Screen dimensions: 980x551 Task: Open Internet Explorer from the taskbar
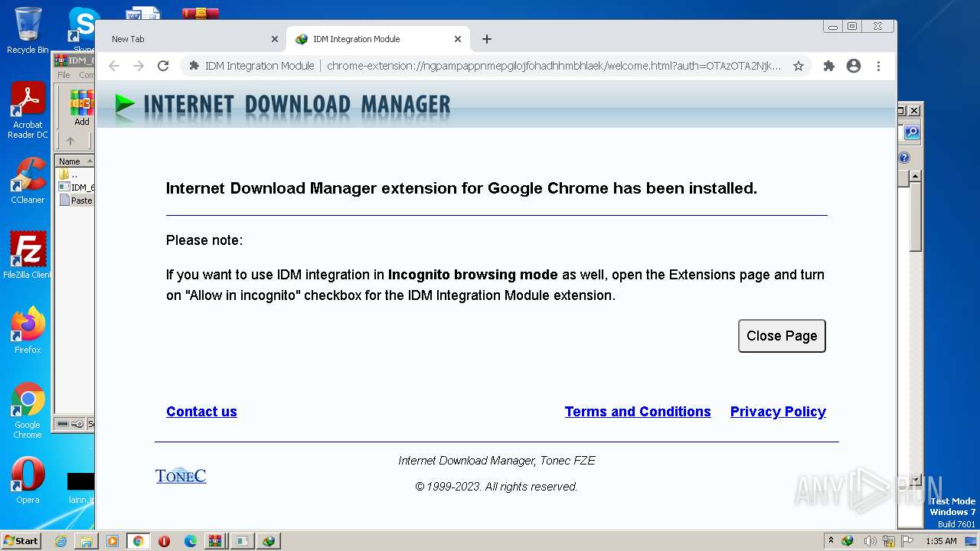coord(60,541)
